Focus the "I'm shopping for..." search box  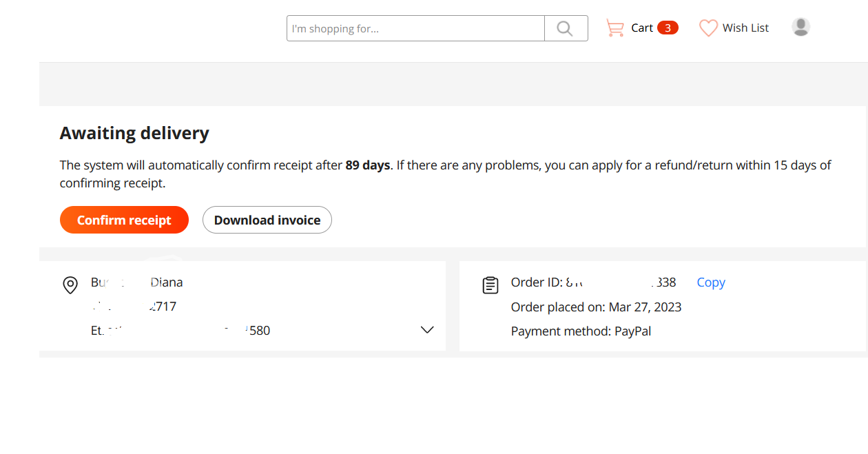415,28
